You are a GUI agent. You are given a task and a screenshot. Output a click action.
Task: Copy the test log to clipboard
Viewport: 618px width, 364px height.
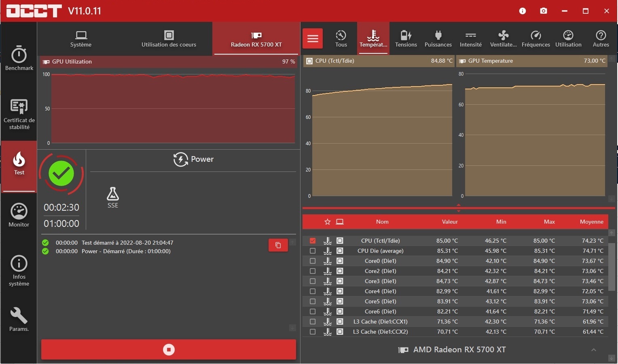tap(278, 245)
